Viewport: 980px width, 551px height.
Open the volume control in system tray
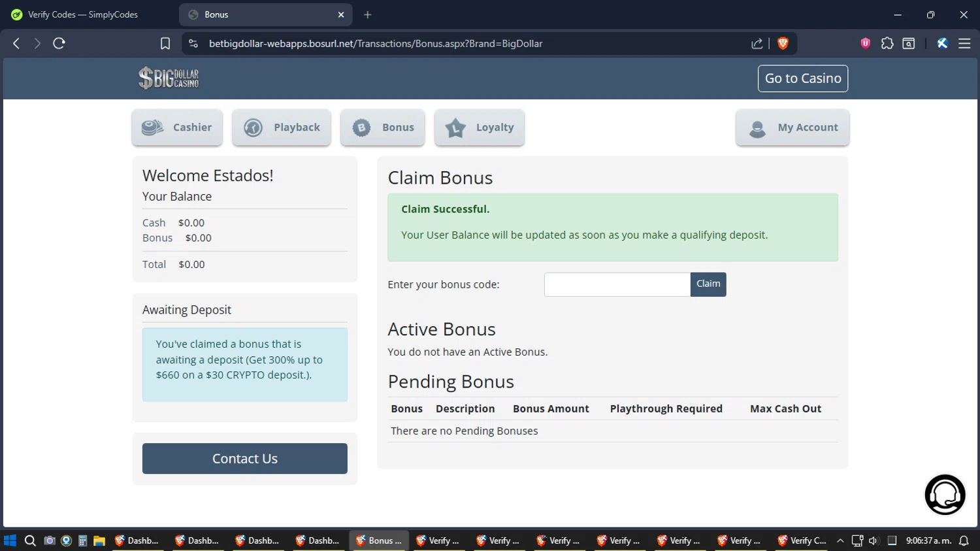pos(874,541)
